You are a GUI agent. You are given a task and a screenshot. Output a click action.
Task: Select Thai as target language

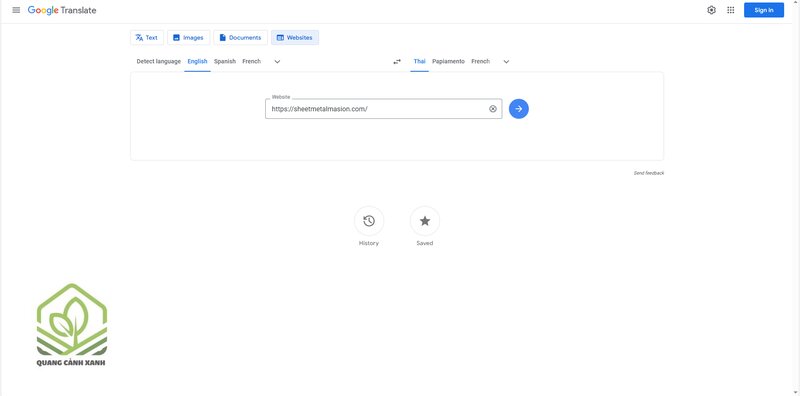point(419,61)
